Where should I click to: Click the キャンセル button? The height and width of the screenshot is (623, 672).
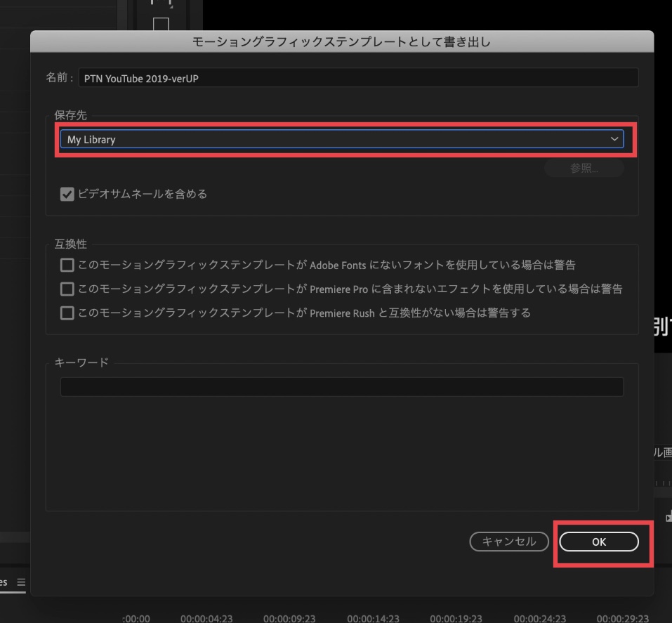pyautogui.click(x=509, y=542)
